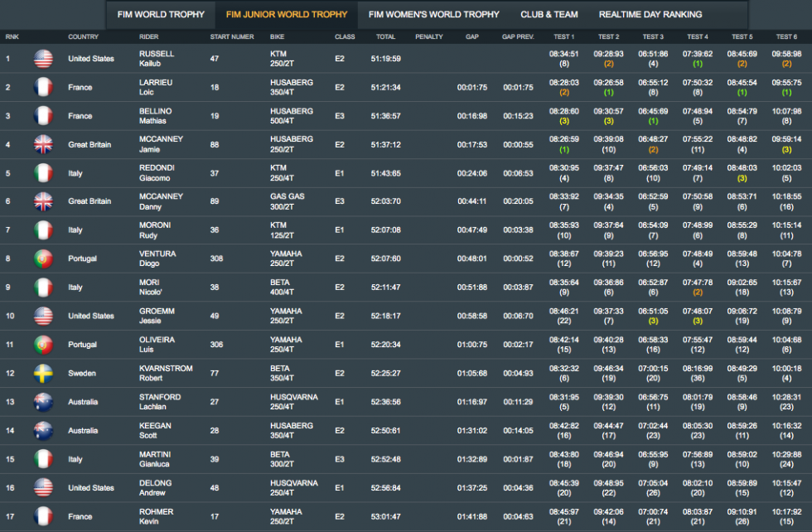The width and height of the screenshot is (812, 532).
Task: Click the Italy flag beside Martini Gianluca
Action: (43, 459)
